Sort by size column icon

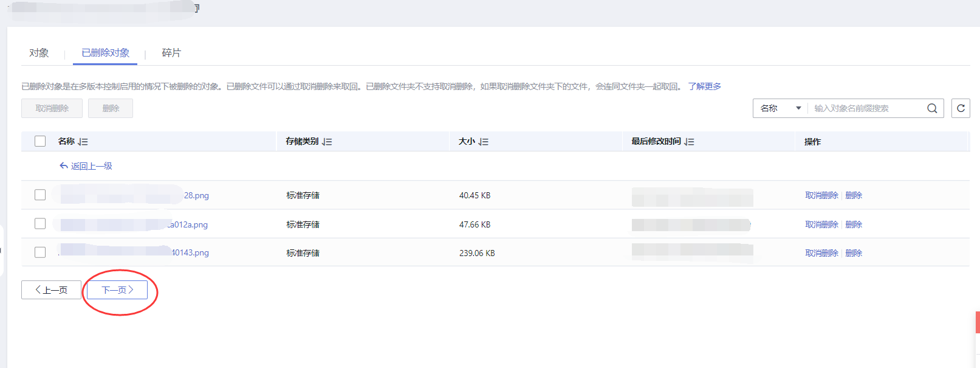[x=484, y=142]
